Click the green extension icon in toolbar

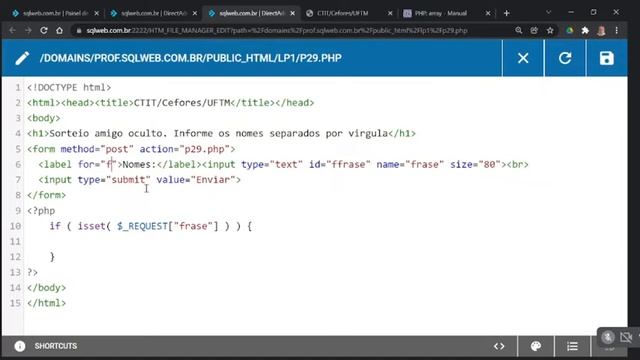click(x=569, y=30)
